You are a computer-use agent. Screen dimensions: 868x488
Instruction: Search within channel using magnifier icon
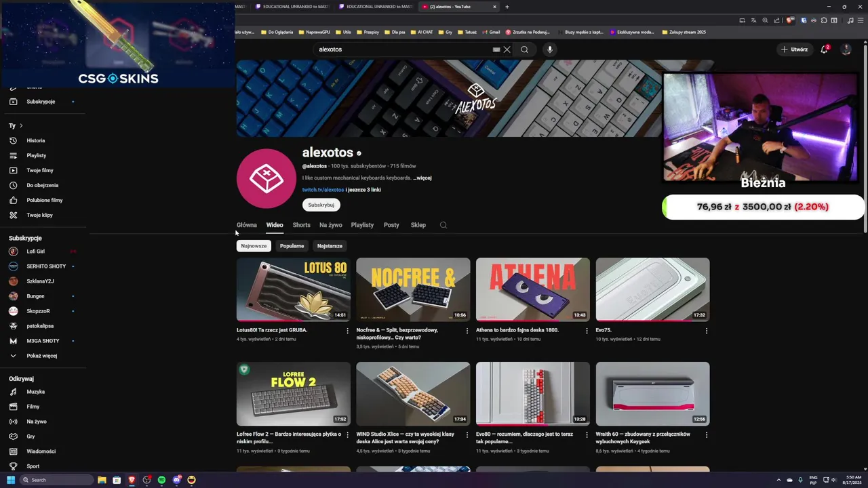click(443, 225)
